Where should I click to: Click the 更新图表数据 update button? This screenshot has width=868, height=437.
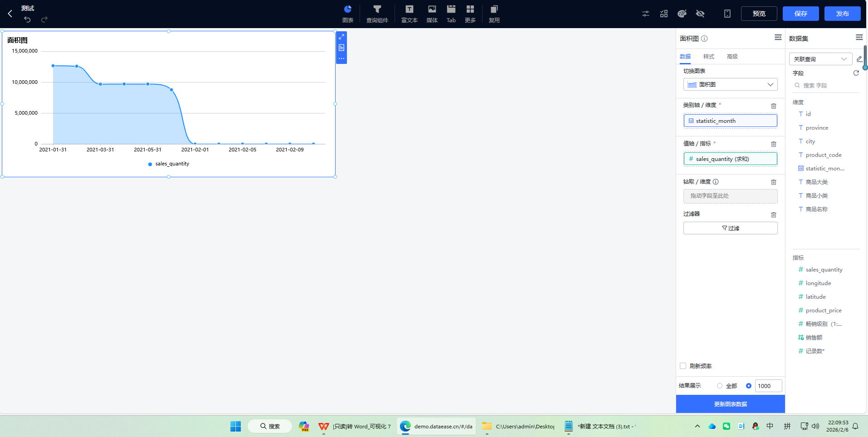pos(731,404)
